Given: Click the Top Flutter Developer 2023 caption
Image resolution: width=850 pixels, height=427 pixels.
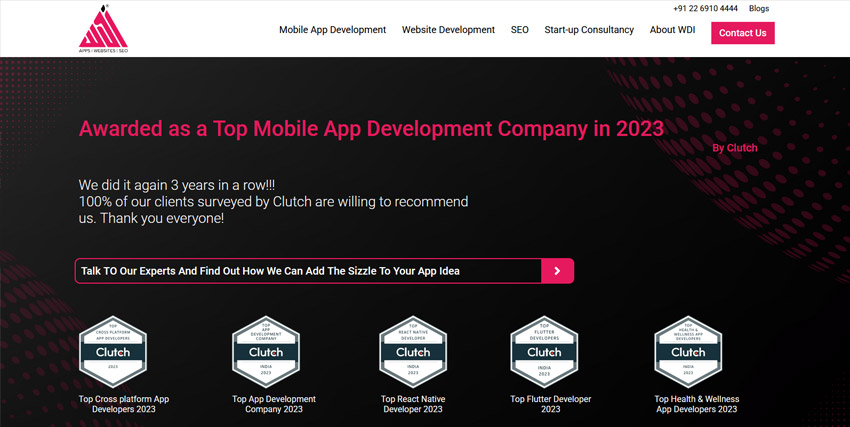Looking at the screenshot, I should click(x=551, y=404).
